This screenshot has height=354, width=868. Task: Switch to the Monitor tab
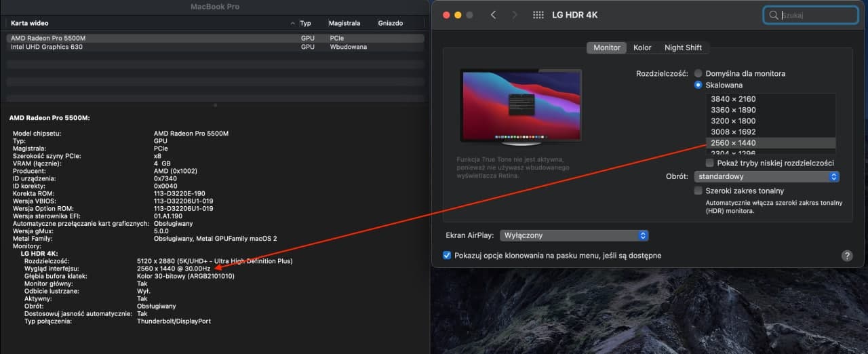point(607,47)
